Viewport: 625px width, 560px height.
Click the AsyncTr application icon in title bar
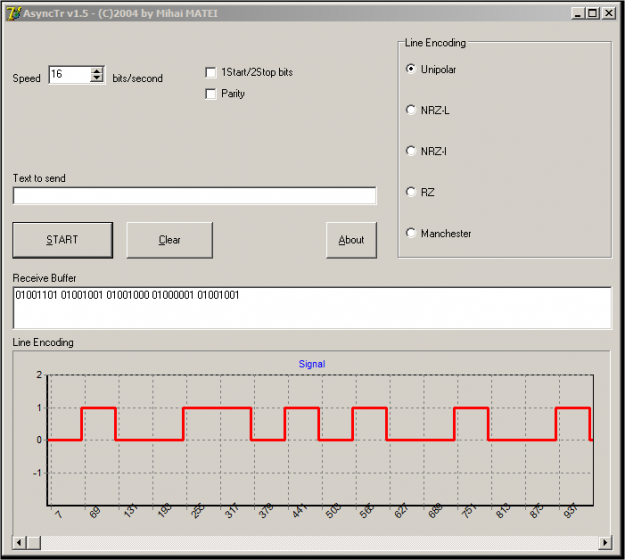coord(14,13)
